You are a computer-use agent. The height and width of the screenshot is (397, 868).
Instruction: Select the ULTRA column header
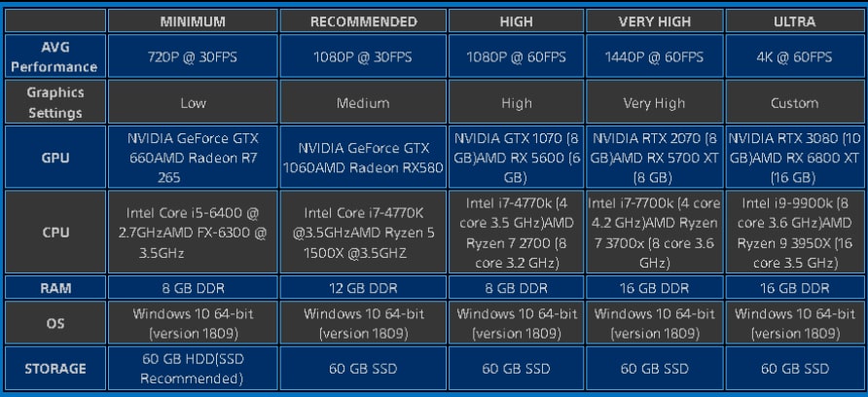click(x=794, y=21)
